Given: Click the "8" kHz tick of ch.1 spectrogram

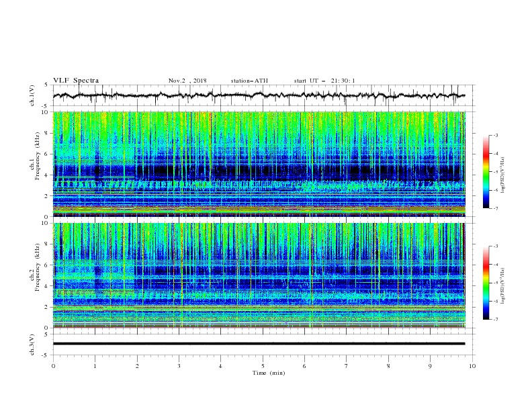Looking at the screenshot, I should pos(47,133).
